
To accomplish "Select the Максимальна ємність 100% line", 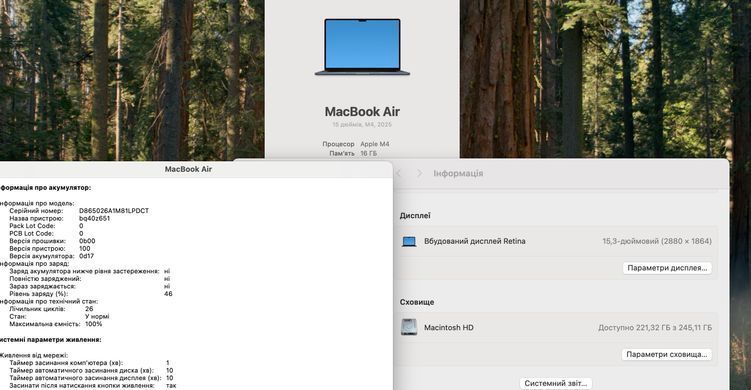I will pyautogui.click(x=56, y=324).
